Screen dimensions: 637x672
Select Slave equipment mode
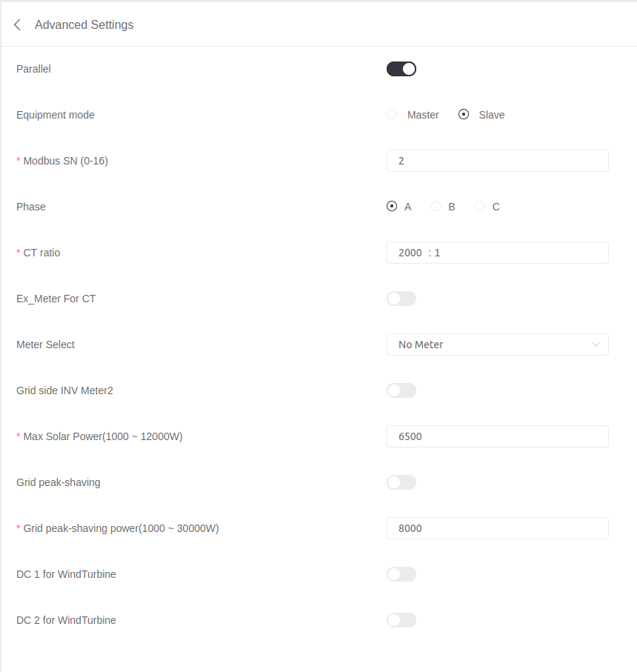(464, 115)
